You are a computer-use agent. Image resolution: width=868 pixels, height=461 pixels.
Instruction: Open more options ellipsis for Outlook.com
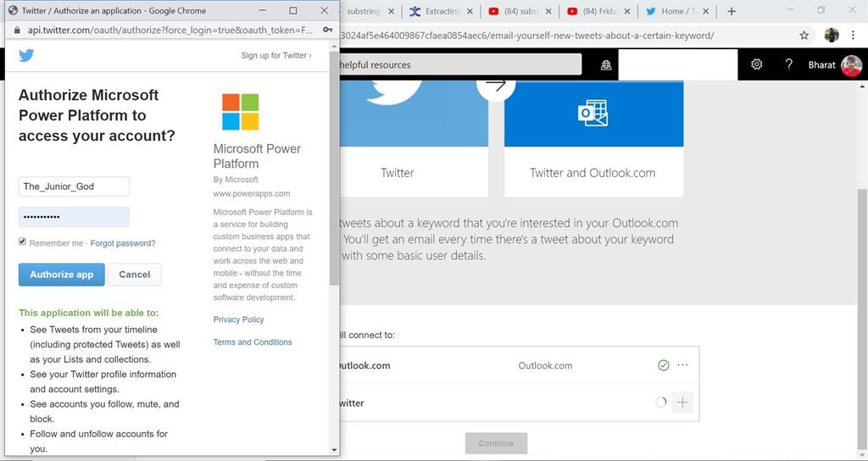coord(682,364)
